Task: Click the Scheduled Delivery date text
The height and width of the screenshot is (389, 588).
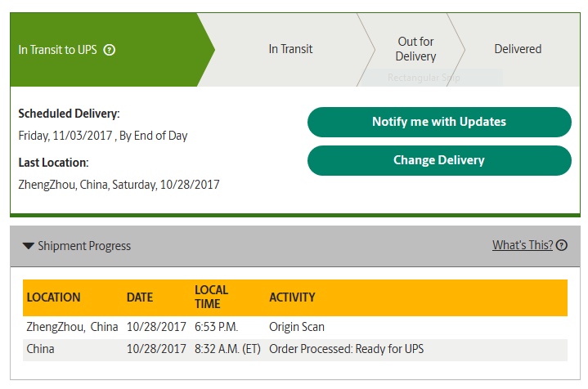Action: (x=103, y=136)
